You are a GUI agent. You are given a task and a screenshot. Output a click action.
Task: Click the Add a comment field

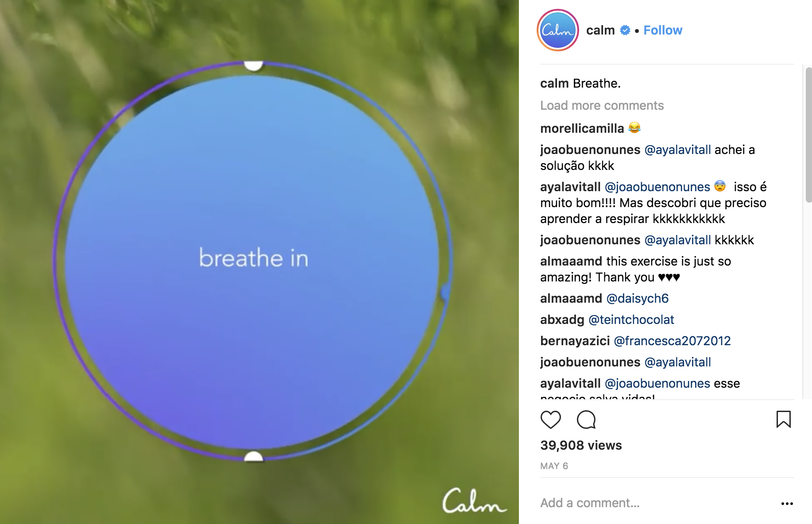pos(655,503)
